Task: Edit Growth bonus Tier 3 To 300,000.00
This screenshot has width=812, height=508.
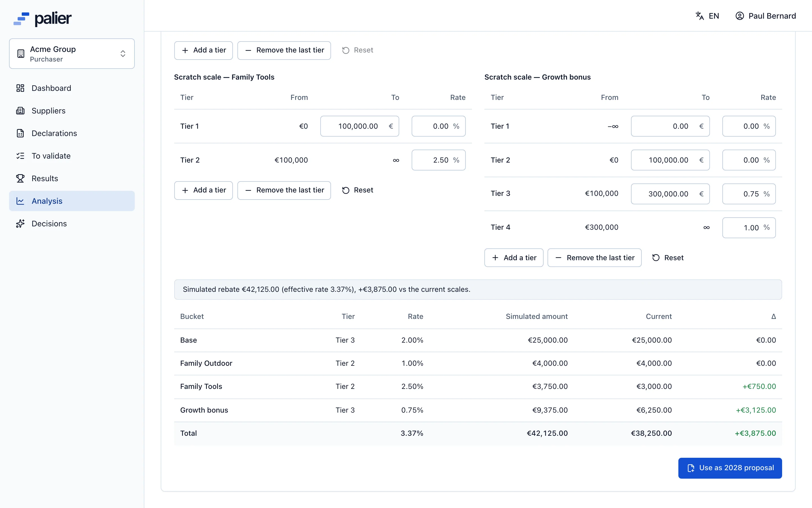Action: pyautogui.click(x=670, y=194)
